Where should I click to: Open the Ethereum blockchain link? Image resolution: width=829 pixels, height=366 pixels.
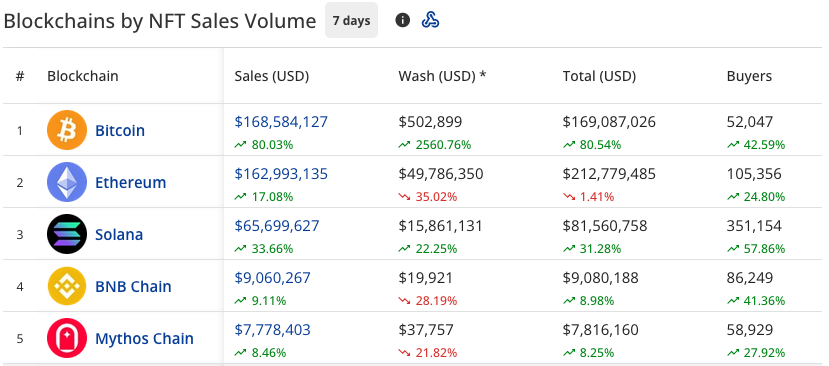[x=131, y=182]
